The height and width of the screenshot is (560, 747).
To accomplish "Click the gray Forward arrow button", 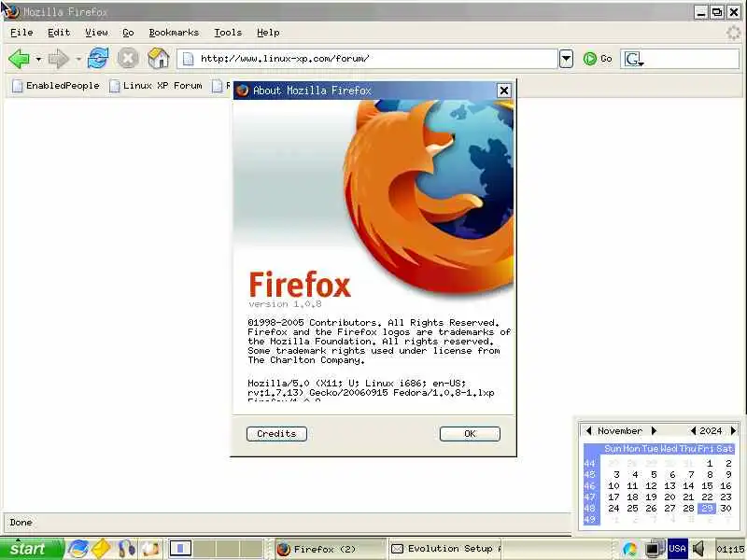I will point(59,59).
